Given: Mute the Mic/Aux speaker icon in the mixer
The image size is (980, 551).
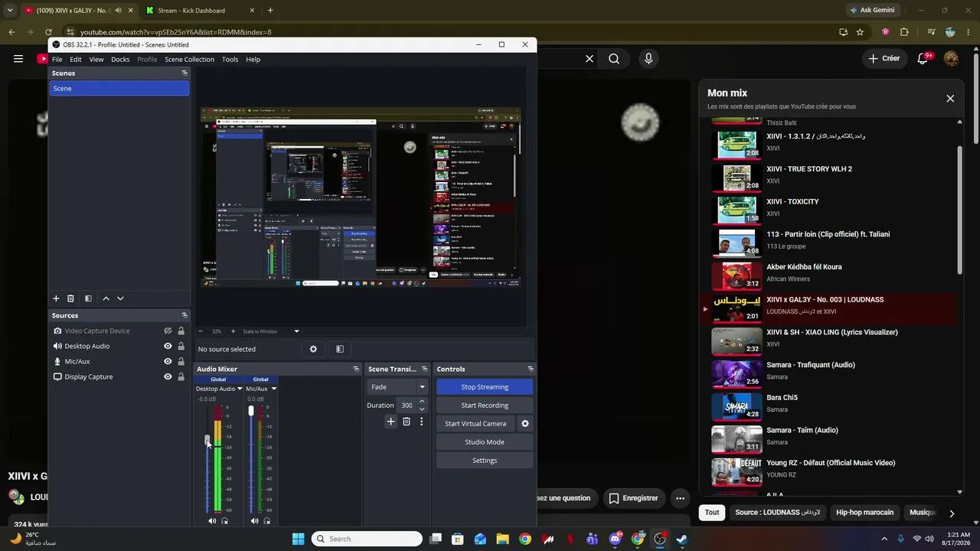Looking at the screenshot, I should tap(254, 521).
